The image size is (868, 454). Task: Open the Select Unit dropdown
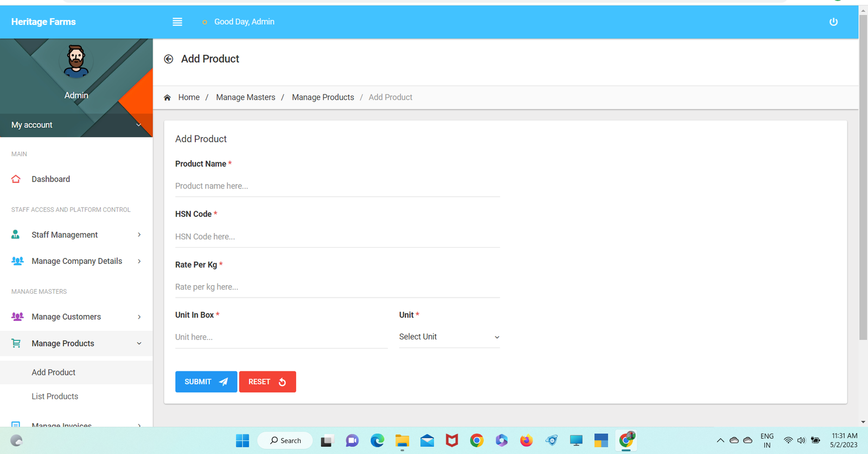point(449,337)
